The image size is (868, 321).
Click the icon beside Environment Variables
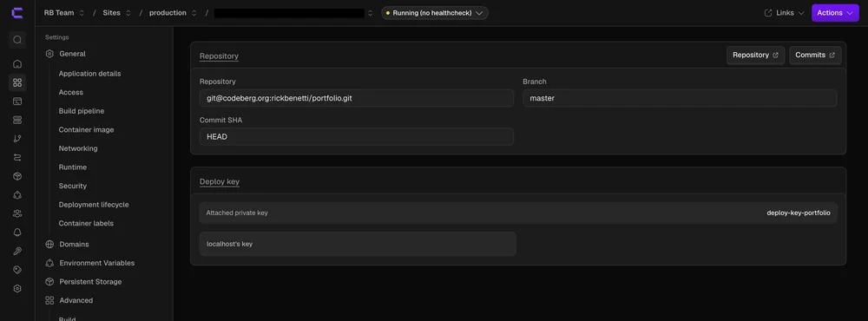(x=49, y=263)
